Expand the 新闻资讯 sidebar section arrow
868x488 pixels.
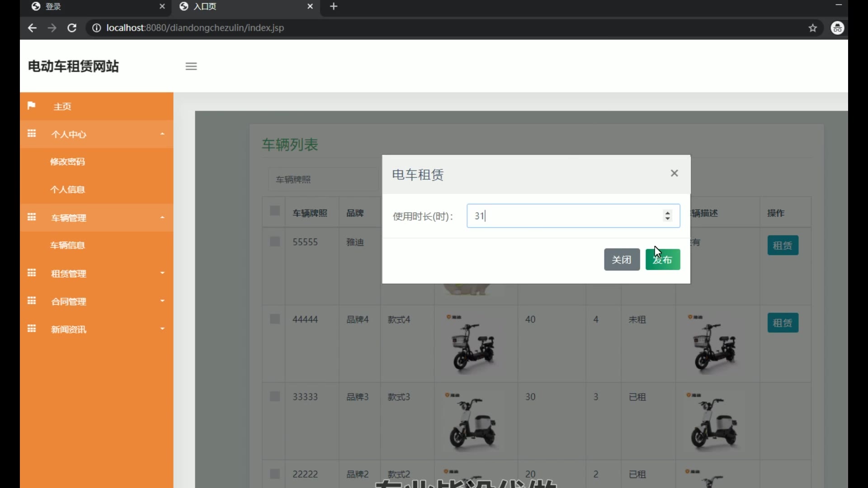(162, 329)
